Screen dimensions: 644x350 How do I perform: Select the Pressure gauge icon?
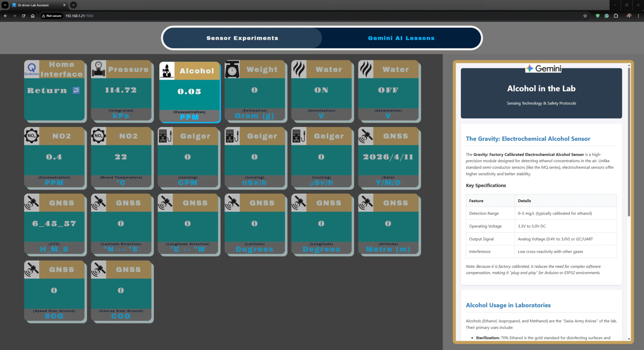coord(99,69)
